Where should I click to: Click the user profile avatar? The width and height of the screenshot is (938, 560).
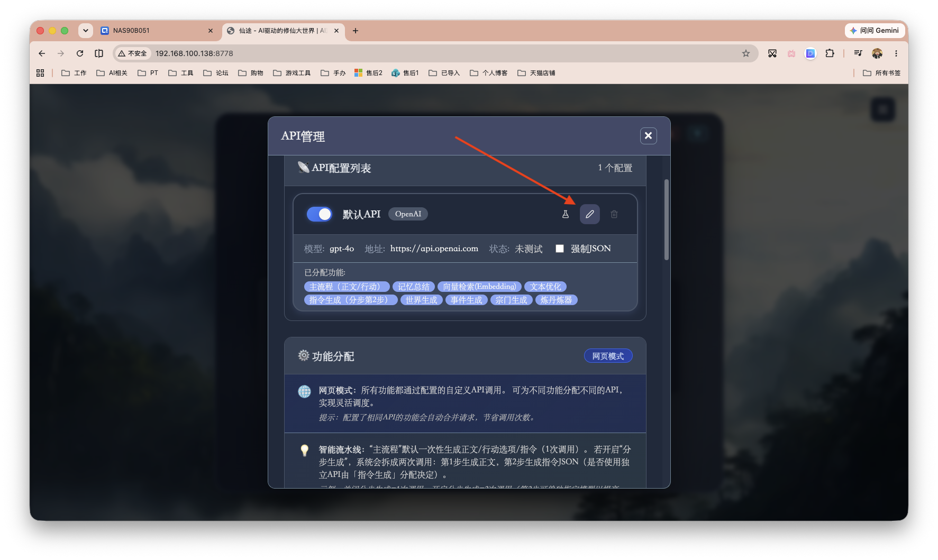[877, 53]
